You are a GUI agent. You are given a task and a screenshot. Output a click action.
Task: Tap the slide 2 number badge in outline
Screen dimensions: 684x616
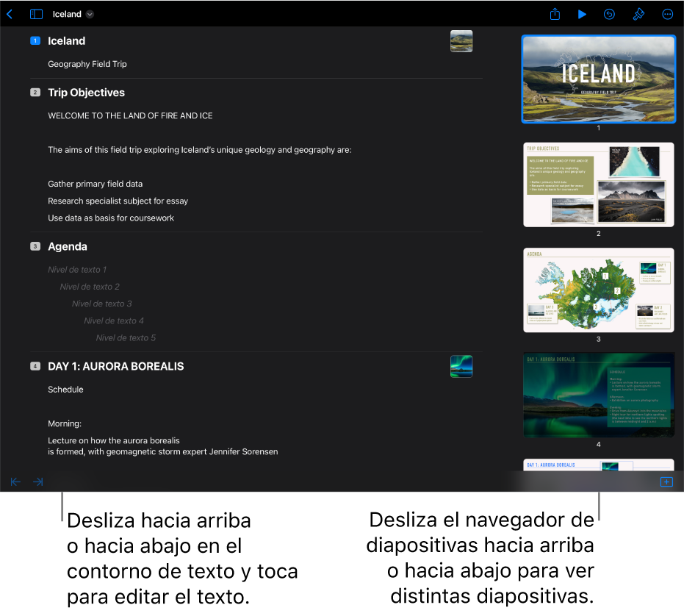(x=35, y=93)
